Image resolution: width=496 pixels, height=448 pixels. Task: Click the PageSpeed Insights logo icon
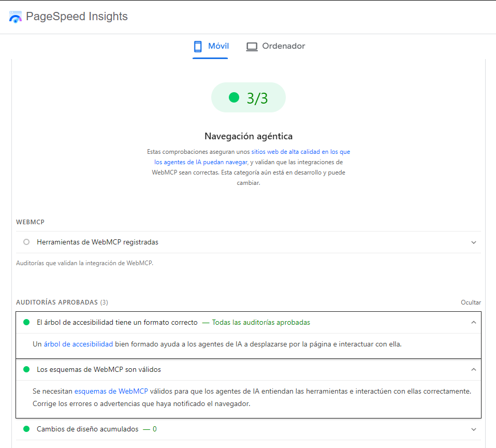click(15, 17)
